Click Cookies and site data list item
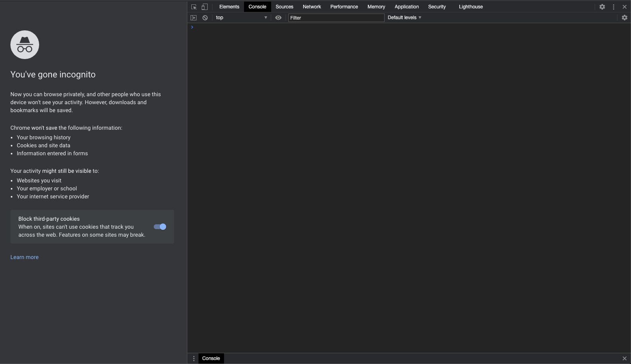631x364 pixels. pyautogui.click(x=44, y=145)
